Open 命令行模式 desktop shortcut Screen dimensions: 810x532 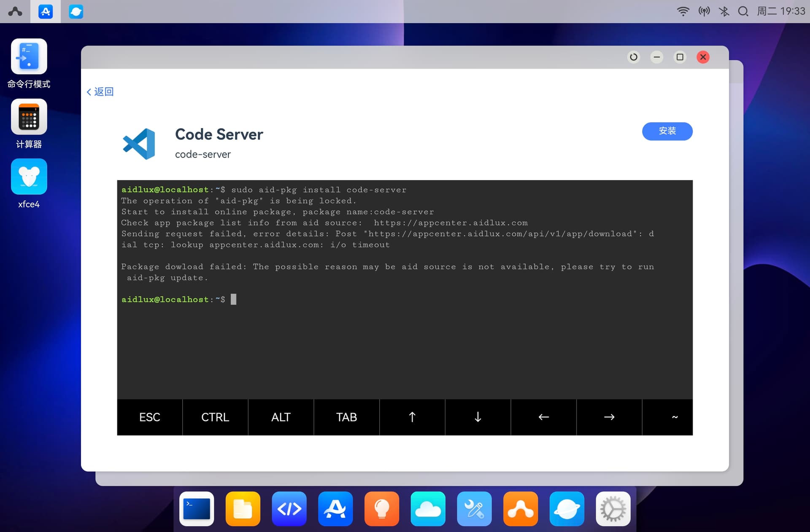pyautogui.click(x=29, y=57)
